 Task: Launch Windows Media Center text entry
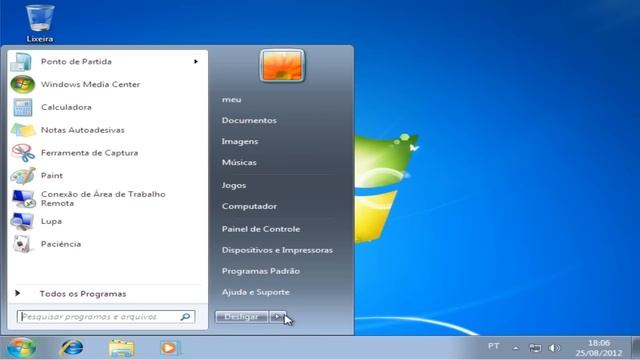click(90, 84)
